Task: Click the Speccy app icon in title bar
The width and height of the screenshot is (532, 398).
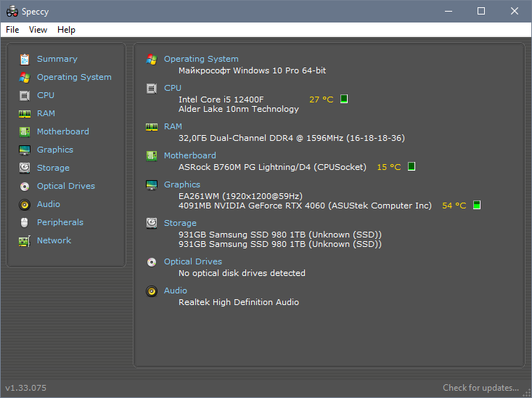Action: click(x=12, y=12)
